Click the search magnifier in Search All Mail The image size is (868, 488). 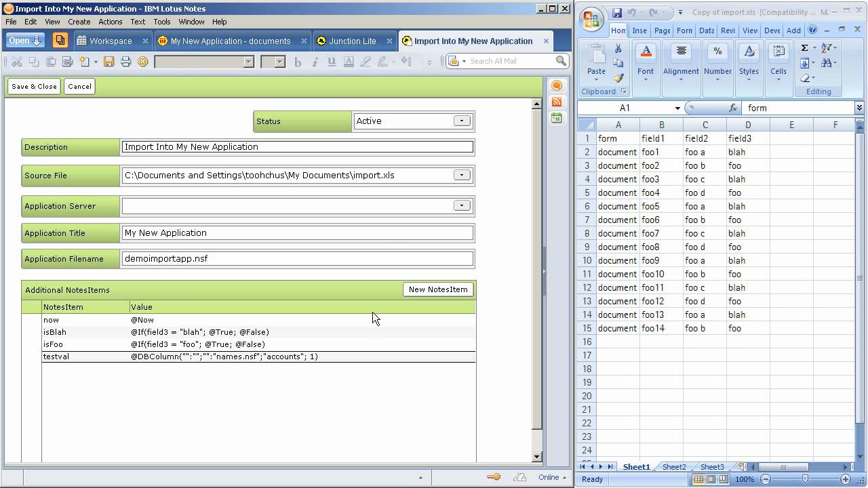(x=561, y=61)
